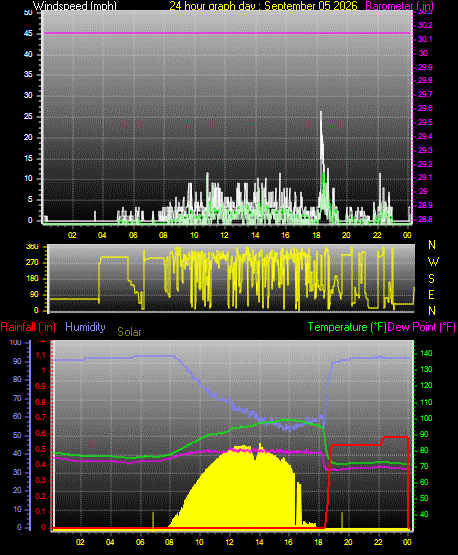458x555 pixels.
Task: Click the '0.5' rainfall axis value
Action: click(x=41, y=449)
